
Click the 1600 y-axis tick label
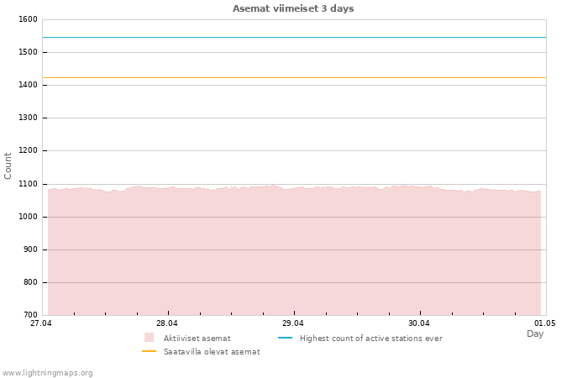(28, 19)
